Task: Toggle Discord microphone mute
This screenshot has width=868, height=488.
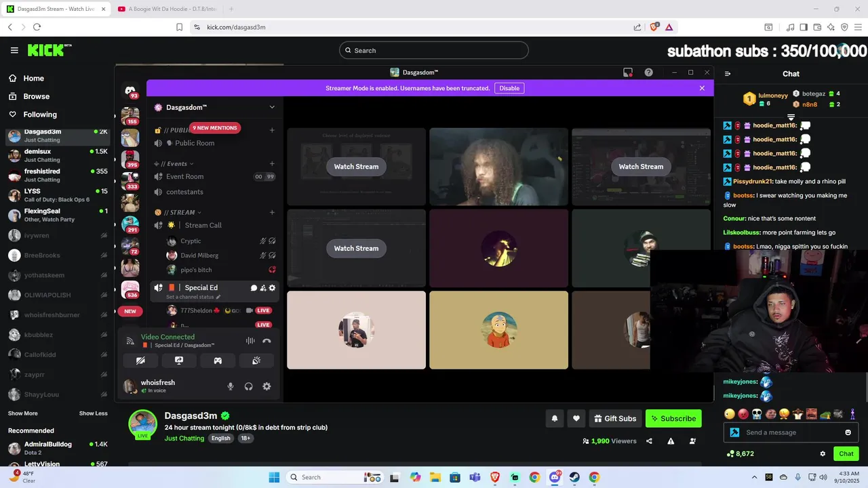Action: click(231, 386)
